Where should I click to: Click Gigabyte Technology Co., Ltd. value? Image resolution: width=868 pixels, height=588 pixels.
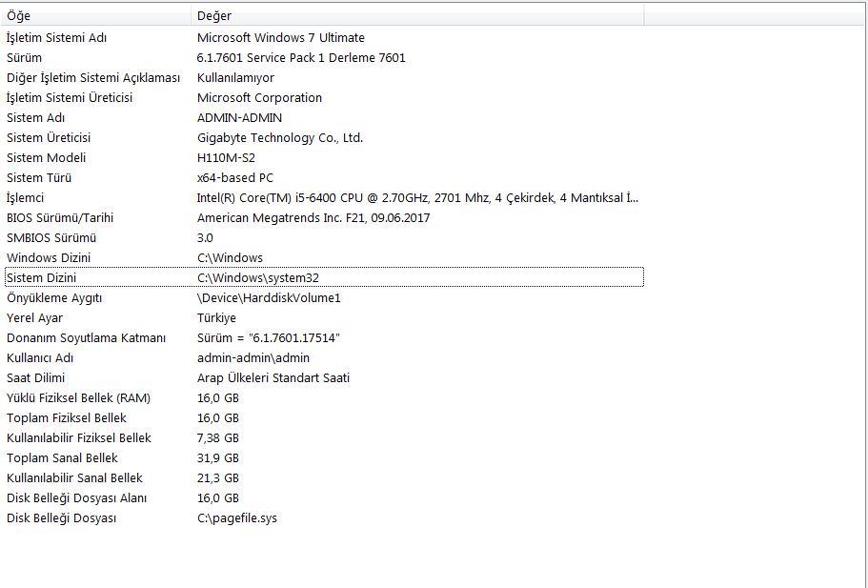(280, 138)
